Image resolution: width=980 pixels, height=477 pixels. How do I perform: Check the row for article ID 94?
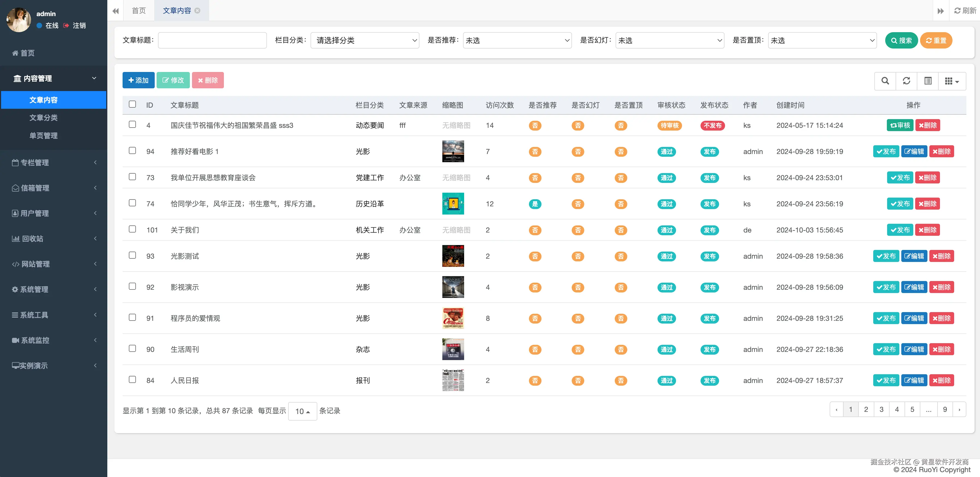132,151
